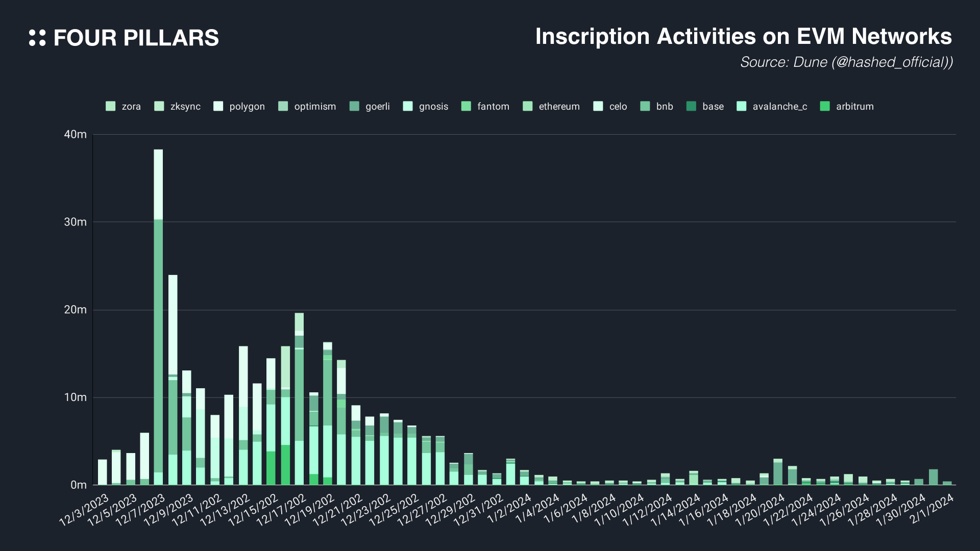Click the 2/1/2024 x-axis date label
980x551 pixels.
point(933,509)
